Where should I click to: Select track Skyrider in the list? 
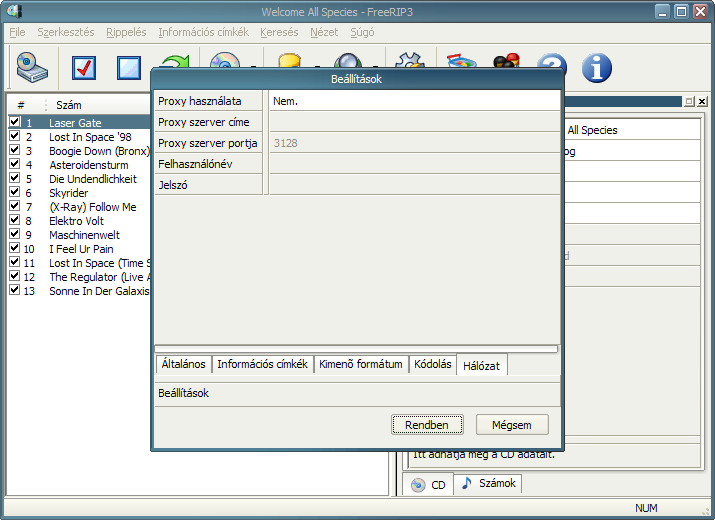68,193
